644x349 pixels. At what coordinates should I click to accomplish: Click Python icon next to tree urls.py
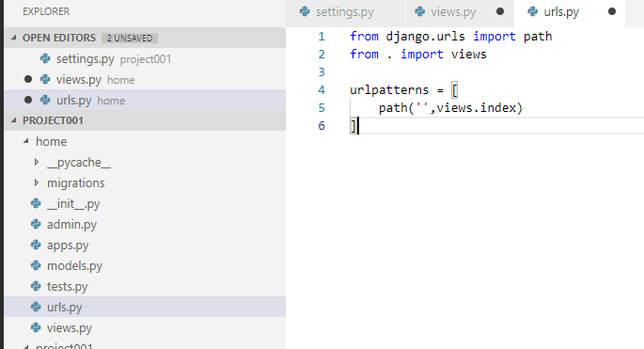[x=36, y=307]
